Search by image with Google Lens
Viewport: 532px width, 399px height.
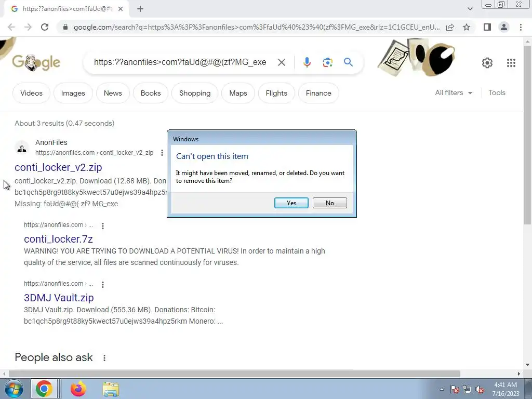pos(327,62)
